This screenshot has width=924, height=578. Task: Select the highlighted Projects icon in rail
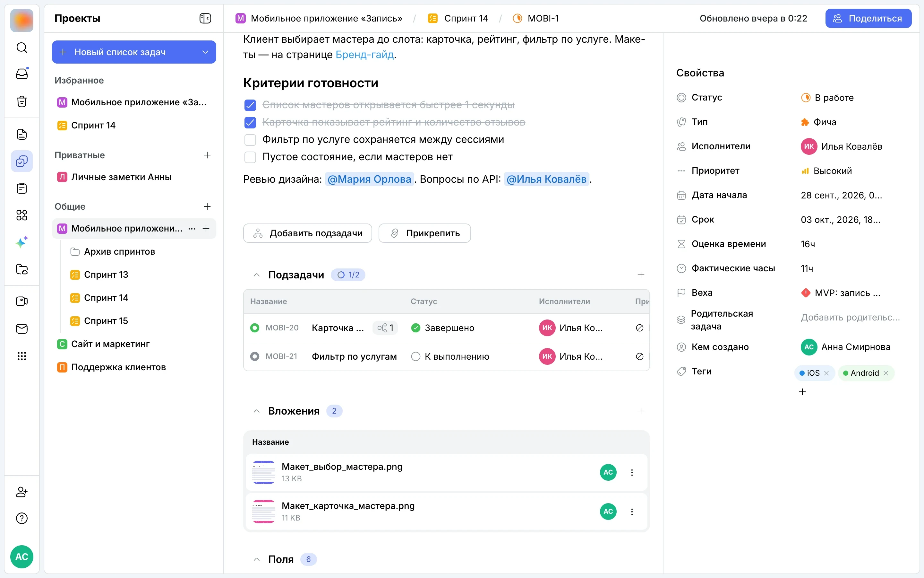22,161
